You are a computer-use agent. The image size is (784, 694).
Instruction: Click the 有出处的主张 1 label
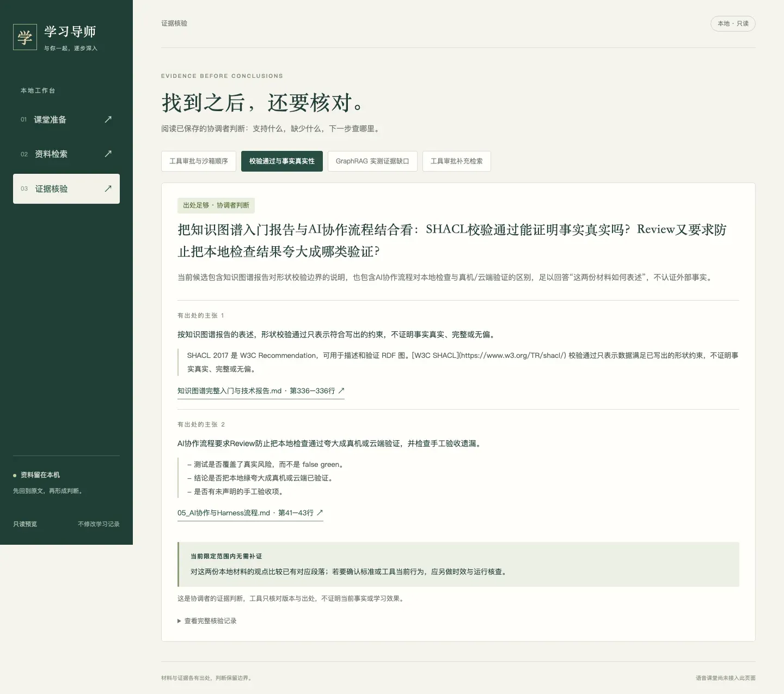pos(200,315)
